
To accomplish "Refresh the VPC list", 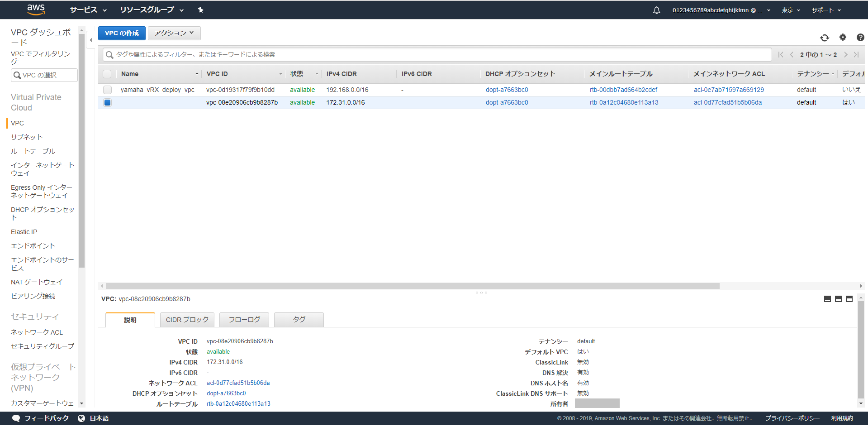I will 825,38.
